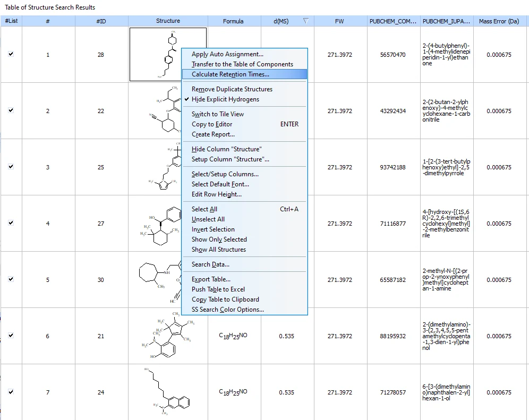Open SS Search Color Options
This screenshot has width=529, height=420.
click(x=245, y=310)
